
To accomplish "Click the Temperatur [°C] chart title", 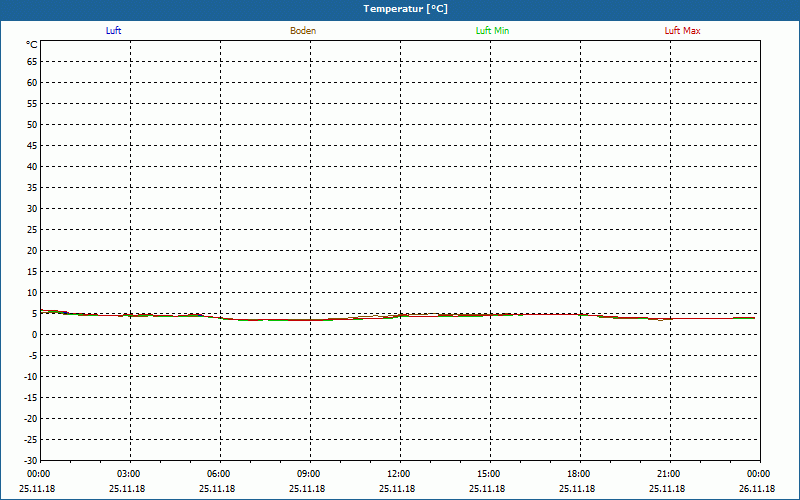I will click(x=406, y=9).
